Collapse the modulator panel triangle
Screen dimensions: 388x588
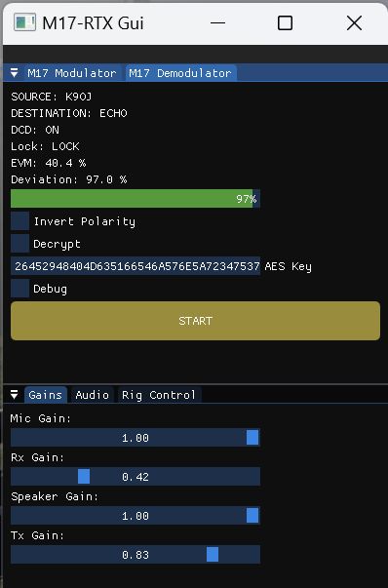15,73
